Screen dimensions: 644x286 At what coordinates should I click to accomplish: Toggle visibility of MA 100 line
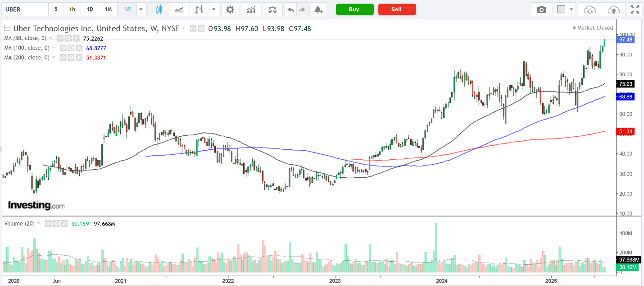pyautogui.click(x=63, y=48)
